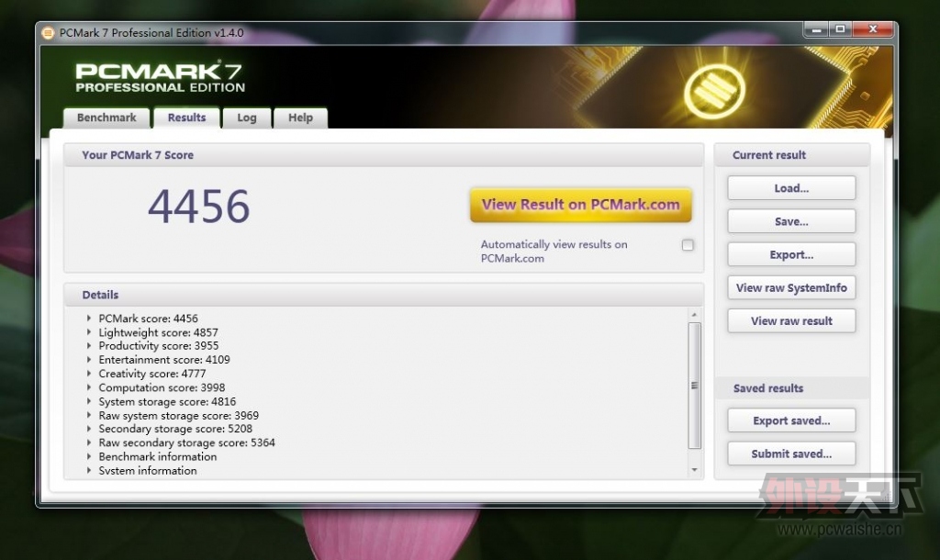Screen dimensions: 940x560
Task: Switch to the Results tab
Action: (x=186, y=118)
